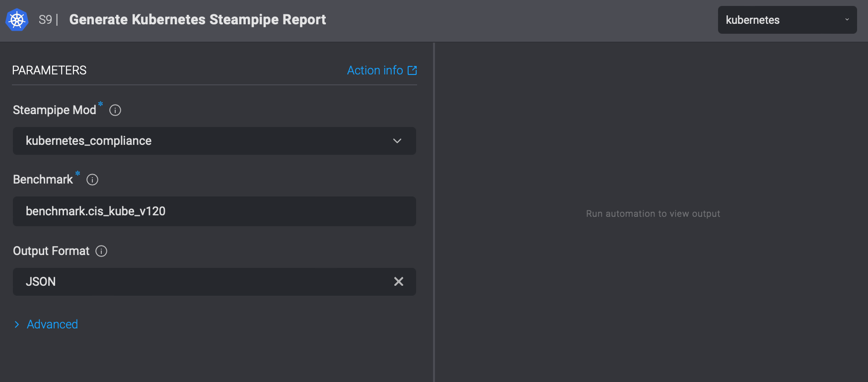Click the Output Format label
Screen dimensions: 868x382
coord(51,251)
